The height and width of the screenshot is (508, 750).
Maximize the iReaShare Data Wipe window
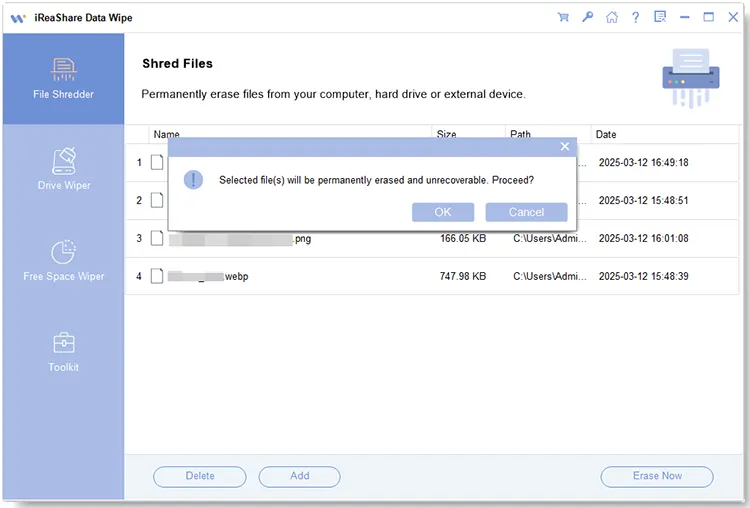(709, 17)
